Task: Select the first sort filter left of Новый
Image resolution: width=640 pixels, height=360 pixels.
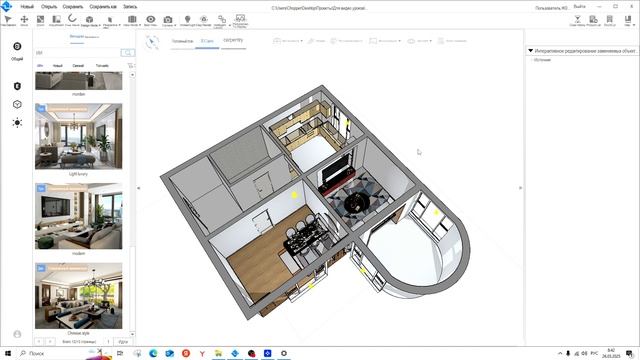Action: pos(40,65)
